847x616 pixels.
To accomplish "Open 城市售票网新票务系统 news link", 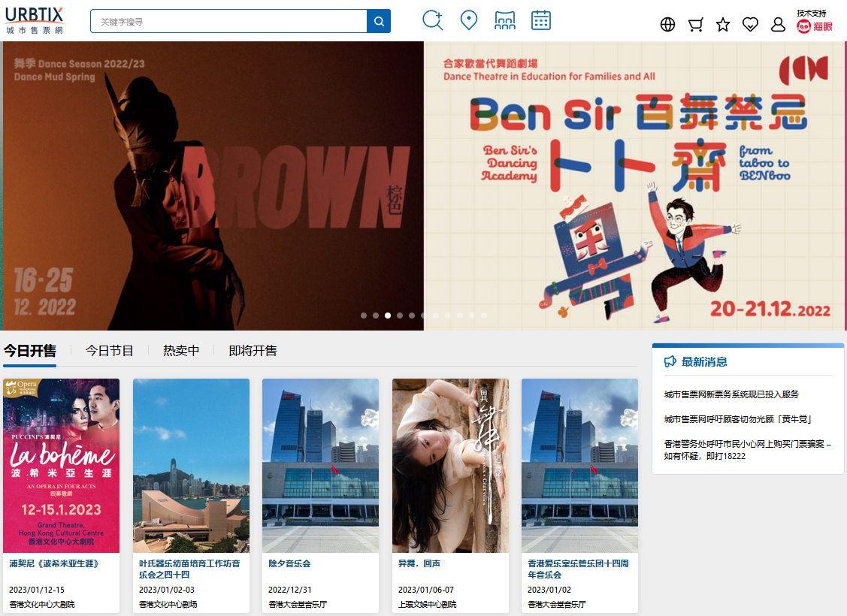I will [731, 394].
